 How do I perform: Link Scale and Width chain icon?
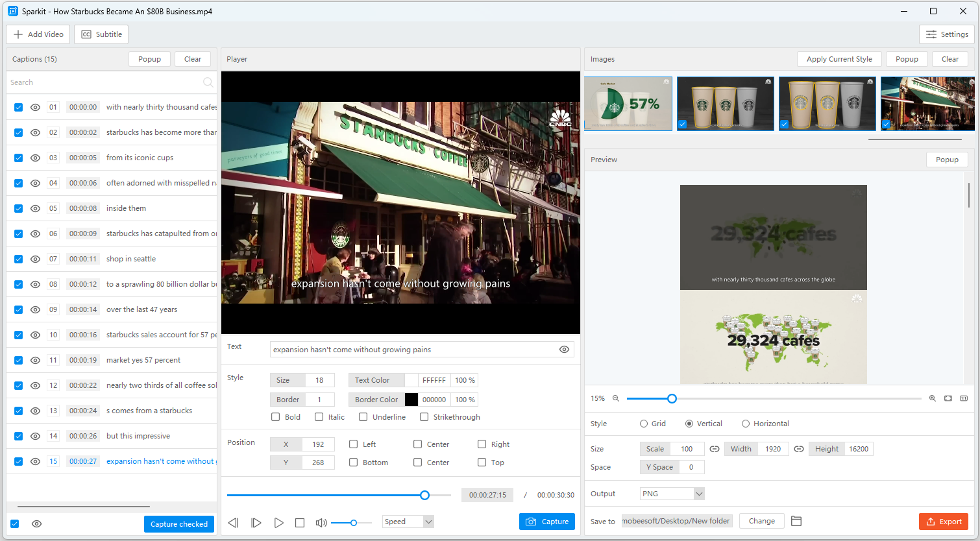point(715,449)
